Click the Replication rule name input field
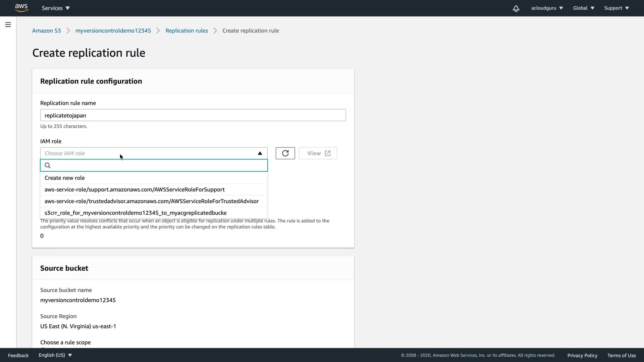Image resolution: width=644 pixels, height=362 pixels. [193, 115]
